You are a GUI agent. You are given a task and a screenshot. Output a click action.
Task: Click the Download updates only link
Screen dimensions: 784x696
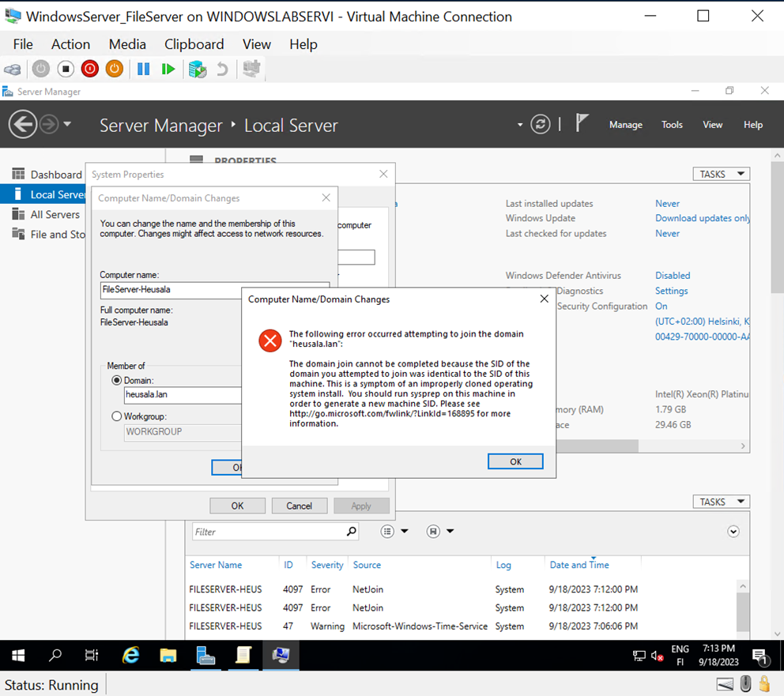point(702,218)
